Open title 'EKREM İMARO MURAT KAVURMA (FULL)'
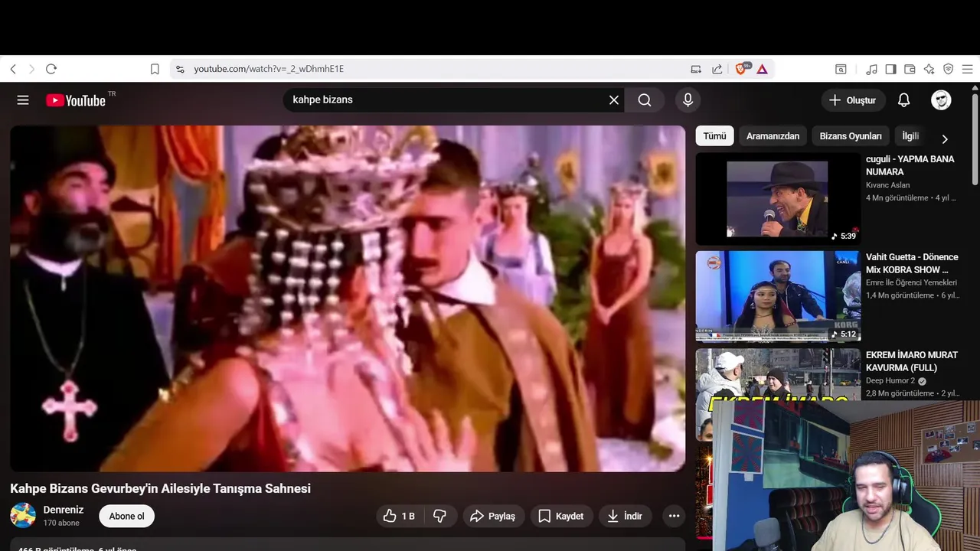980x551 pixels. tap(912, 361)
